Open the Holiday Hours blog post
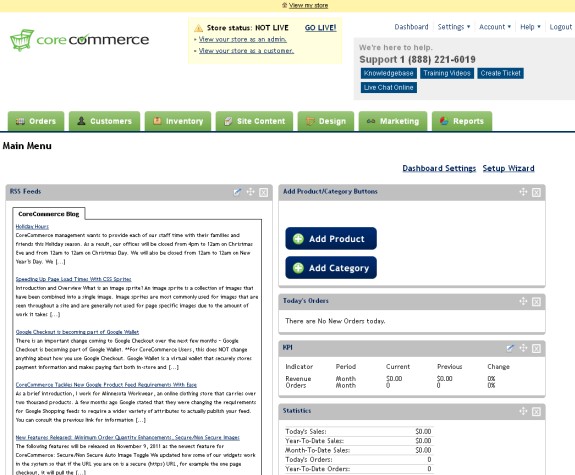Screen dimensions: 575x475 pyautogui.click(x=32, y=226)
